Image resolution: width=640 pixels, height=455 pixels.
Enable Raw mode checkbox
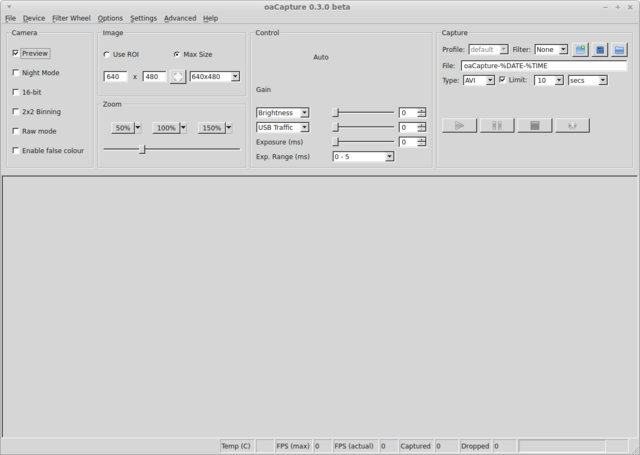(x=16, y=131)
